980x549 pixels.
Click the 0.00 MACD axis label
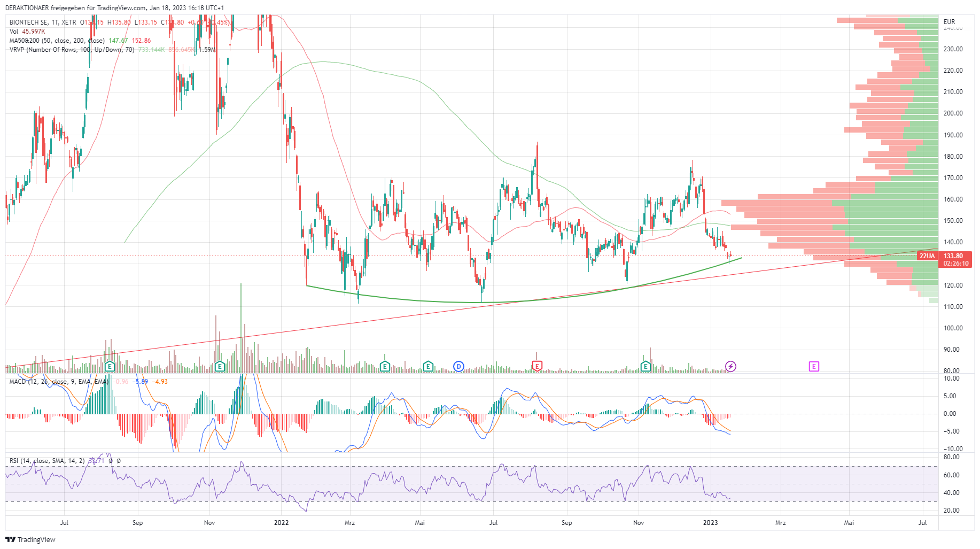tap(950, 414)
